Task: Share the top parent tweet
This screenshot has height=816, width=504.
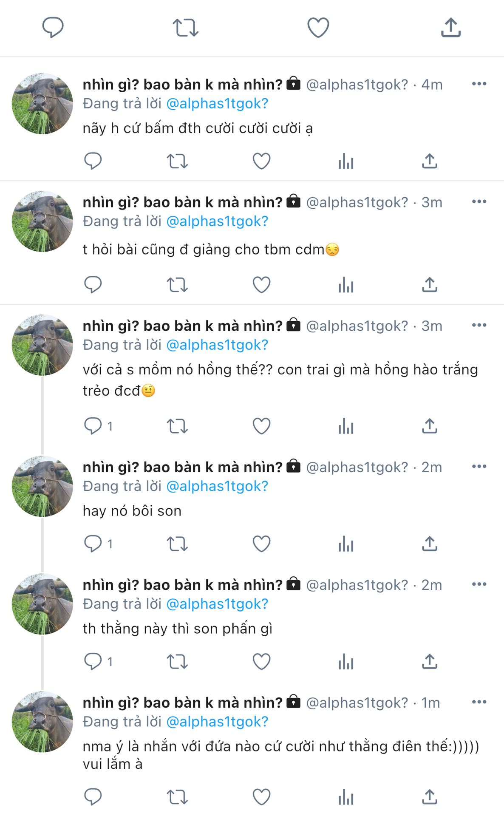Action: 451,28
